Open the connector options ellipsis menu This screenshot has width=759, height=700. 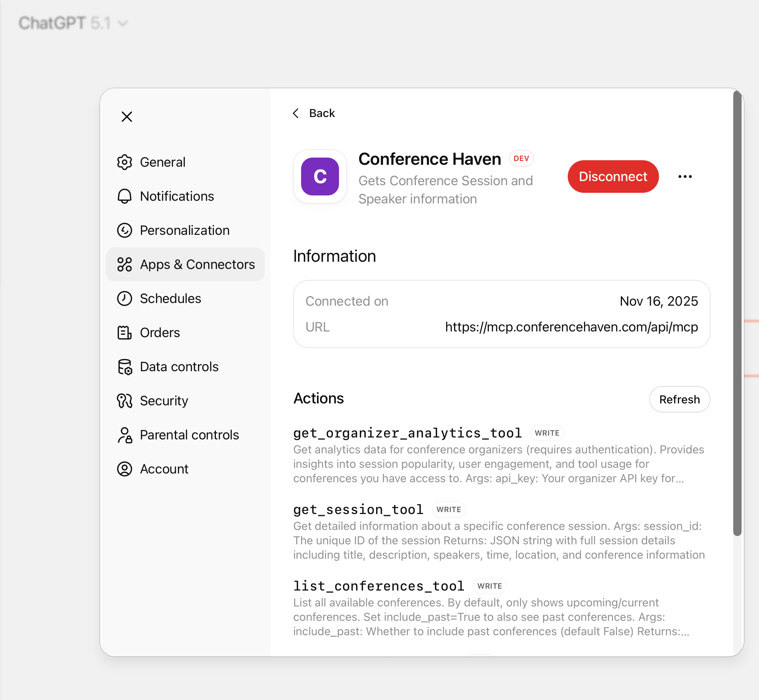point(684,176)
